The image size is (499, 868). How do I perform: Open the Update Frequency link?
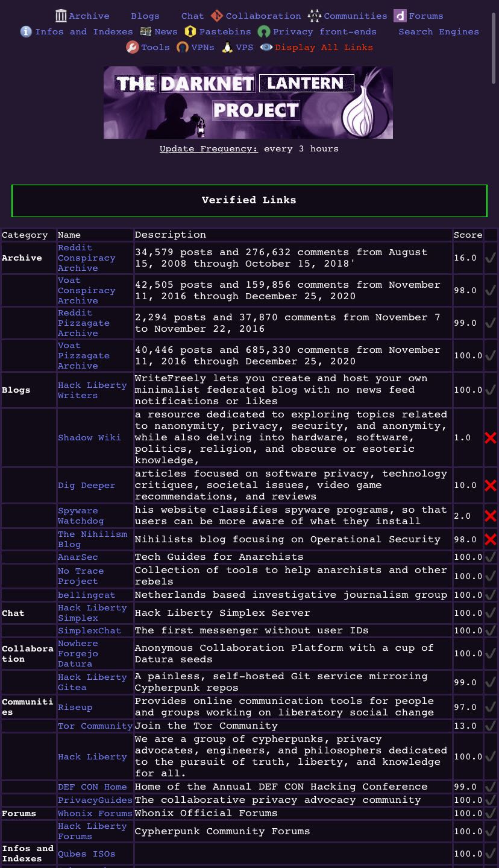[209, 148]
